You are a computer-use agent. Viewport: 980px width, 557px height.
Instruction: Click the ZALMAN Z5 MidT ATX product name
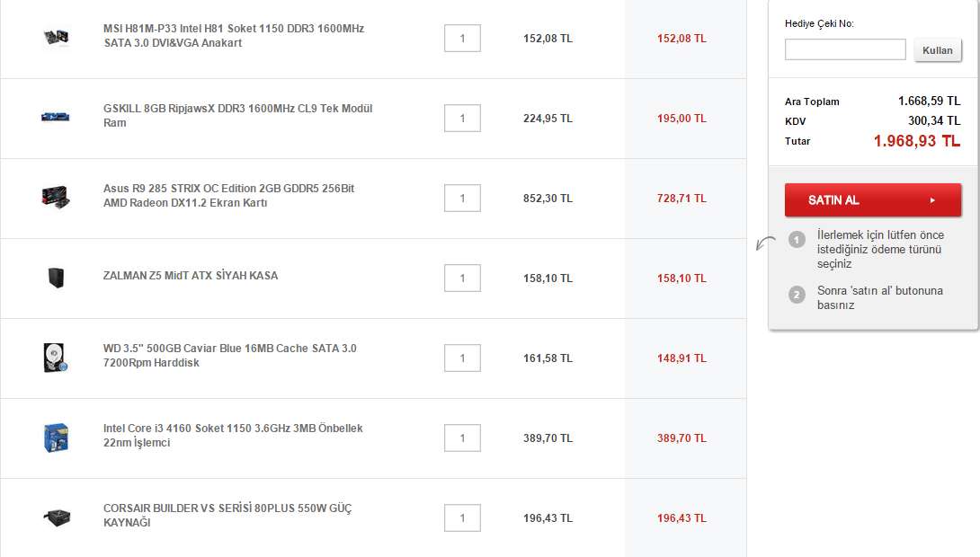191,276
